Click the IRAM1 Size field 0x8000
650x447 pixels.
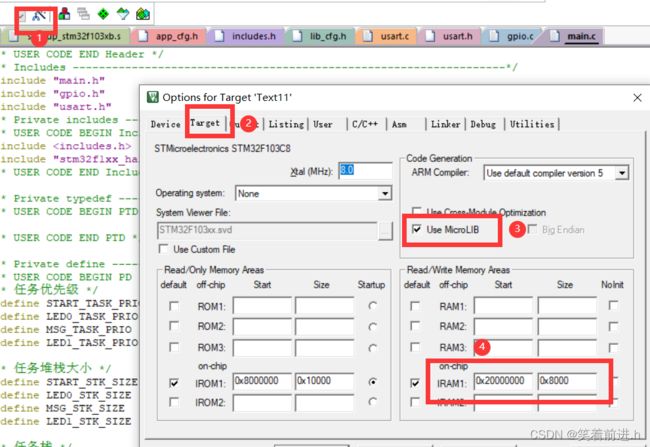(567, 381)
